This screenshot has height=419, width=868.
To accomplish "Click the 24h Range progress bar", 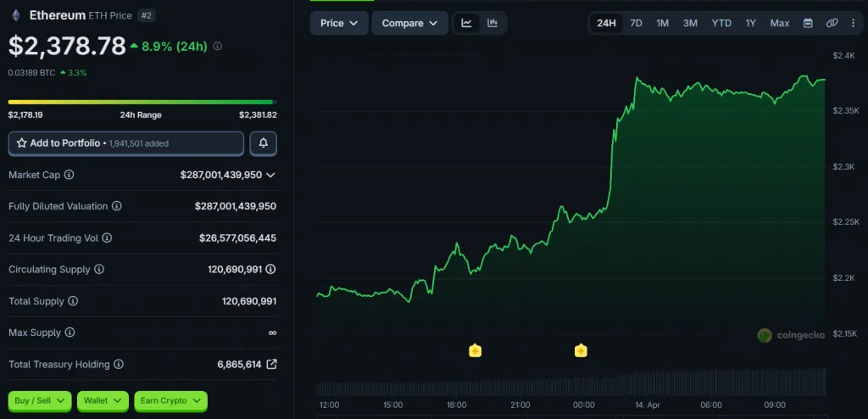I will click(x=142, y=102).
